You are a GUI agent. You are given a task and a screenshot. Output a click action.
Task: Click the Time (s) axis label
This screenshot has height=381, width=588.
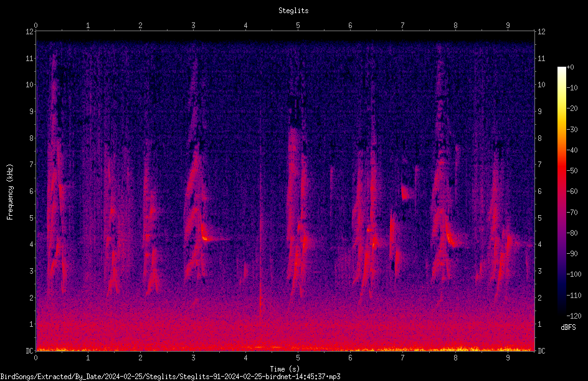[x=285, y=369]
